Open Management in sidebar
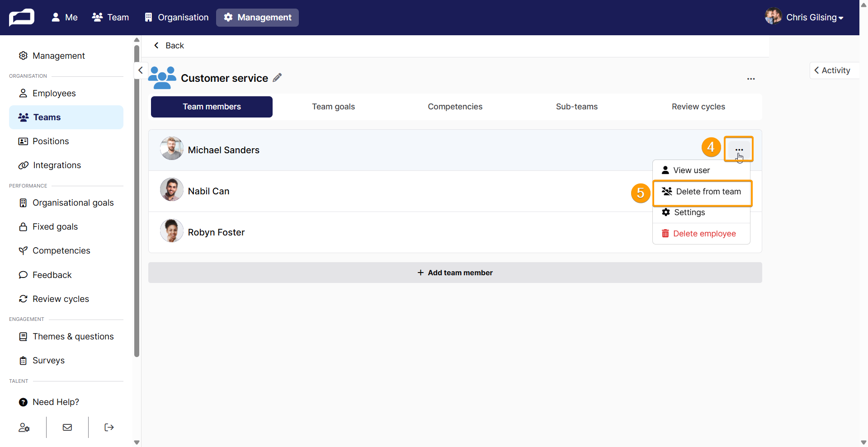The image size is (868, 447). (x=59, y=56)
